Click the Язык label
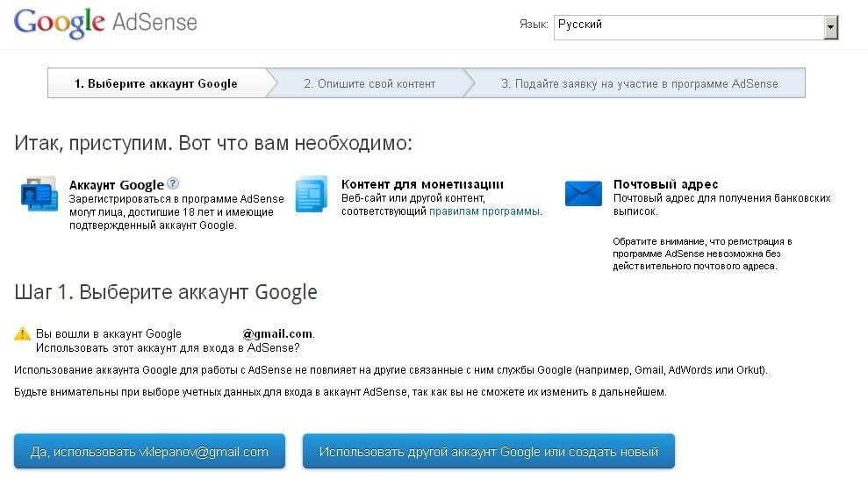 [534, 25]
